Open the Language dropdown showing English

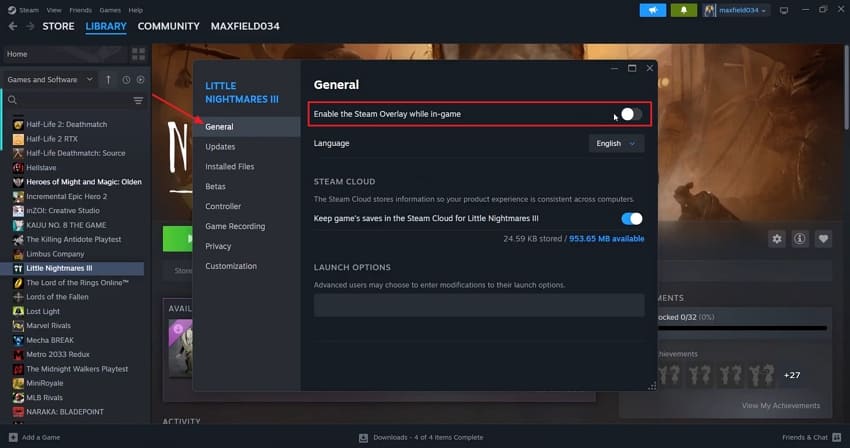point(616,143)
